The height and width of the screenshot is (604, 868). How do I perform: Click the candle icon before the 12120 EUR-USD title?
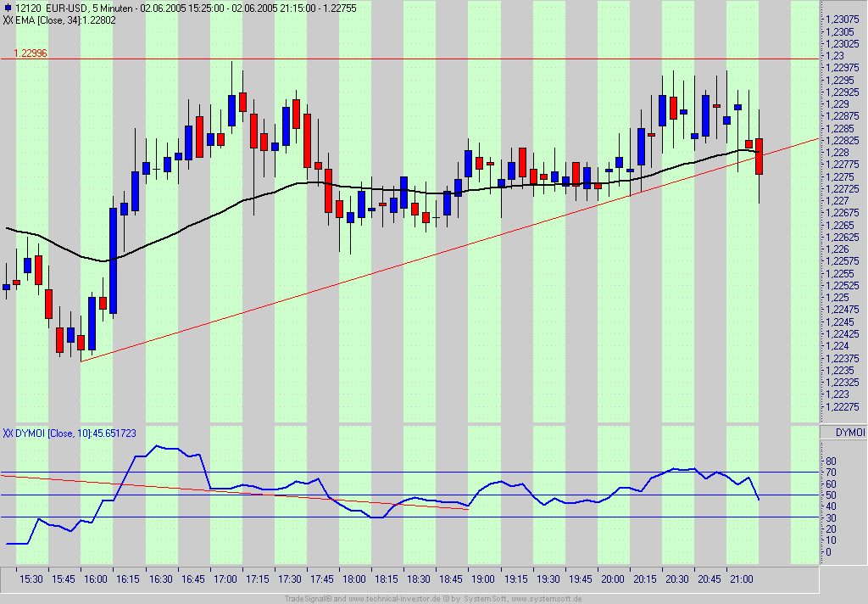click(7, 8)
